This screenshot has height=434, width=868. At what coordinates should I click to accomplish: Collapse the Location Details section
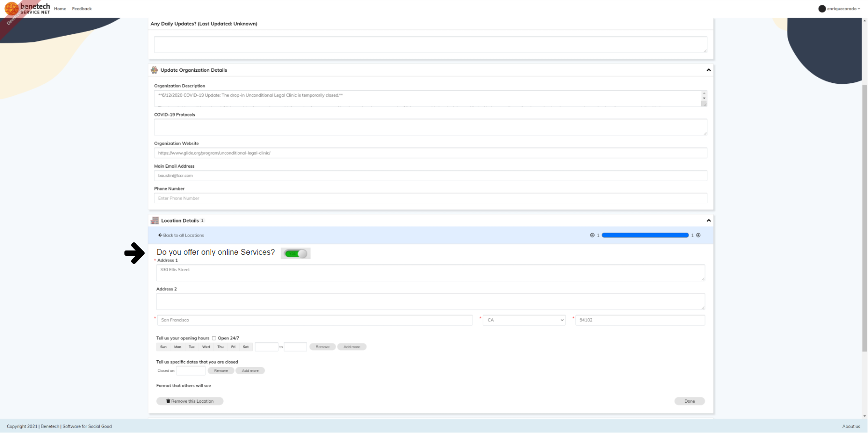coord(708,220)
